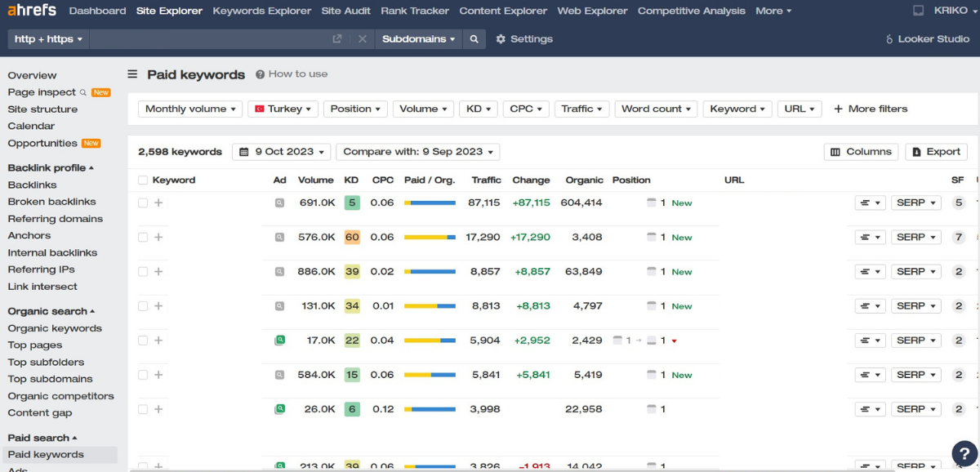Image resolution: width=980 pixels, height=472 pixels.
Task: Click the URL input field in top bar
Action: click(208, 39)
